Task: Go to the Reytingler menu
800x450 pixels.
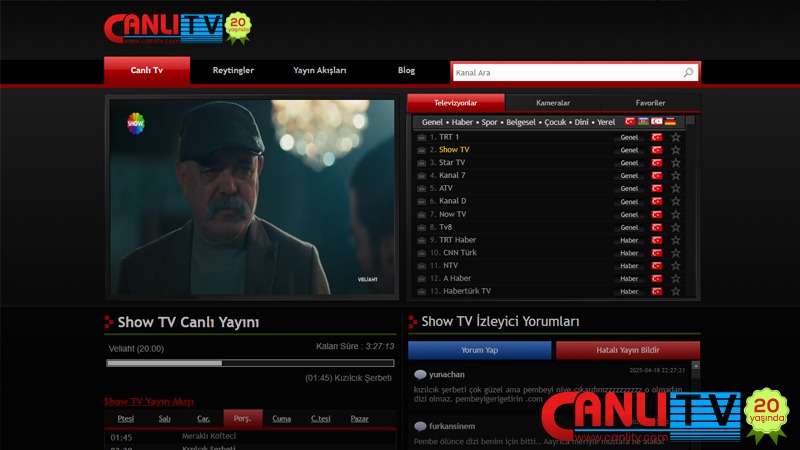Action: point(233,70)
